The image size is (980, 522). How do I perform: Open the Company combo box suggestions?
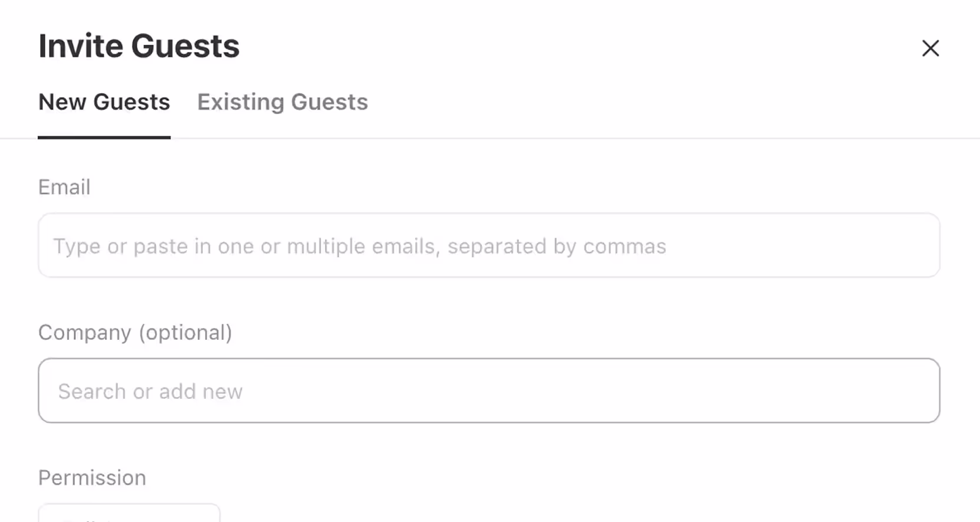489,390
